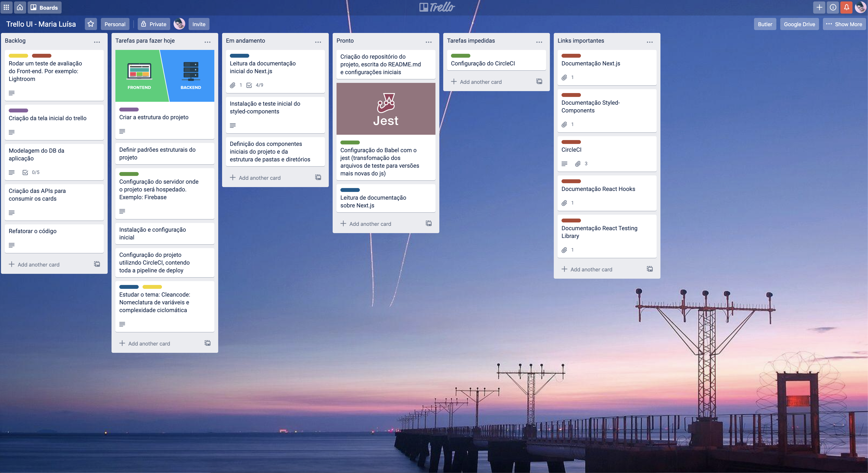Click the Google Drive power-up icon
The width and height of the screenshot is (868, 473).
tap(799, 24)
